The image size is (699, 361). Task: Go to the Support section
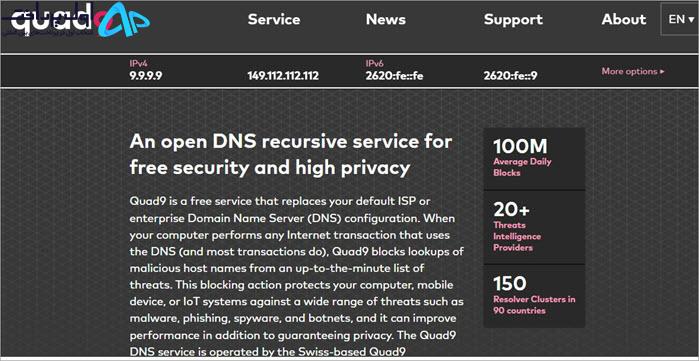[513, 20]
